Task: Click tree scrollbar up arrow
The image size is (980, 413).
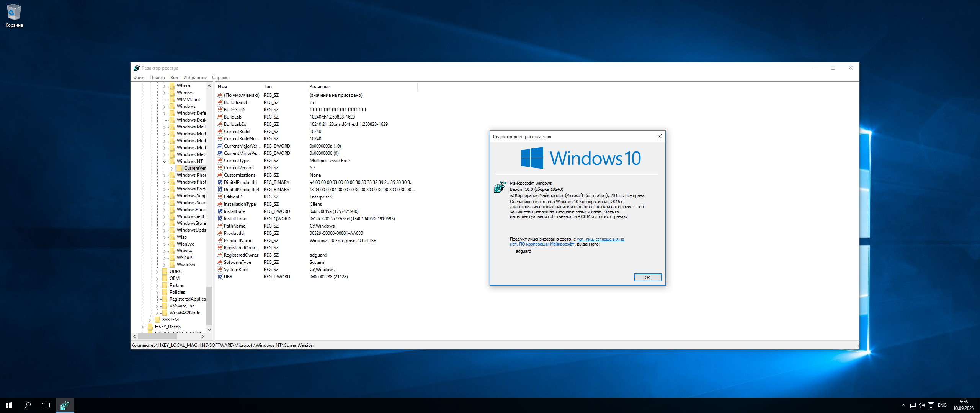Action: click(x=209, y=86)
